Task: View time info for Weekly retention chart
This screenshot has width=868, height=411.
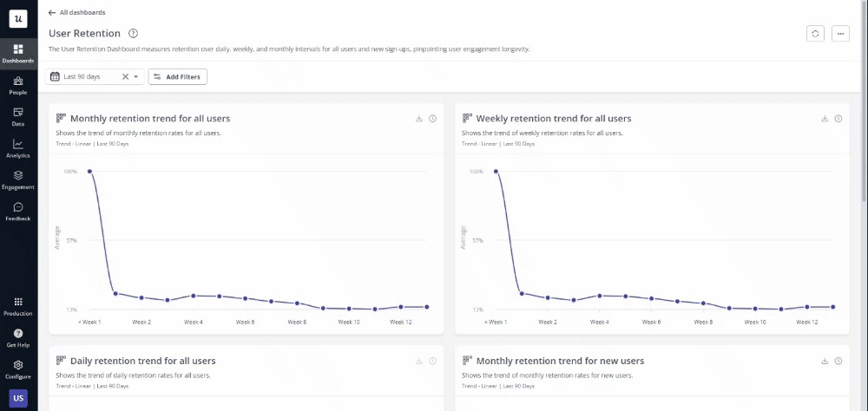Action: tap(838, 119)
